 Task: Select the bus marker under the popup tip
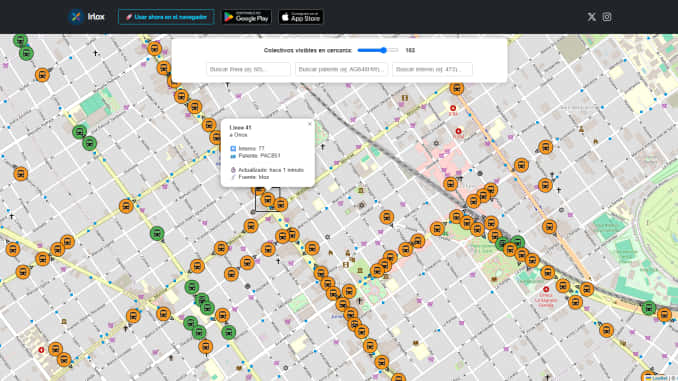click(x=268, y=199)
